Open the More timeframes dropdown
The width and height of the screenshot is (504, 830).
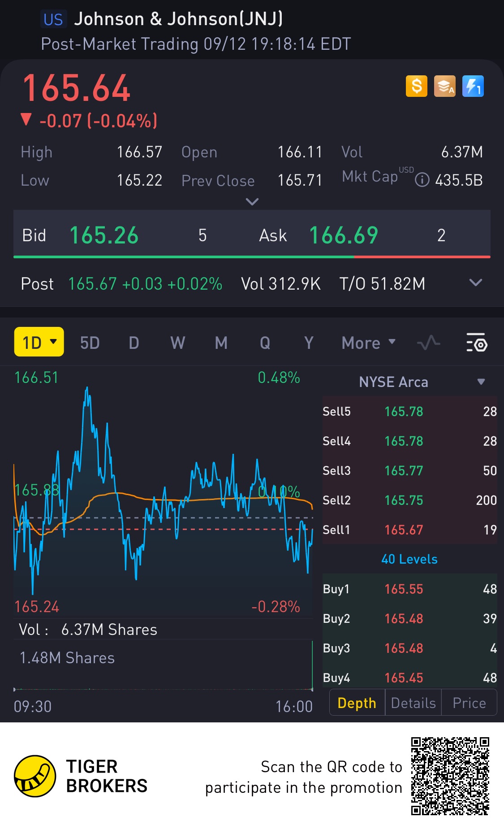click(368, 343)
